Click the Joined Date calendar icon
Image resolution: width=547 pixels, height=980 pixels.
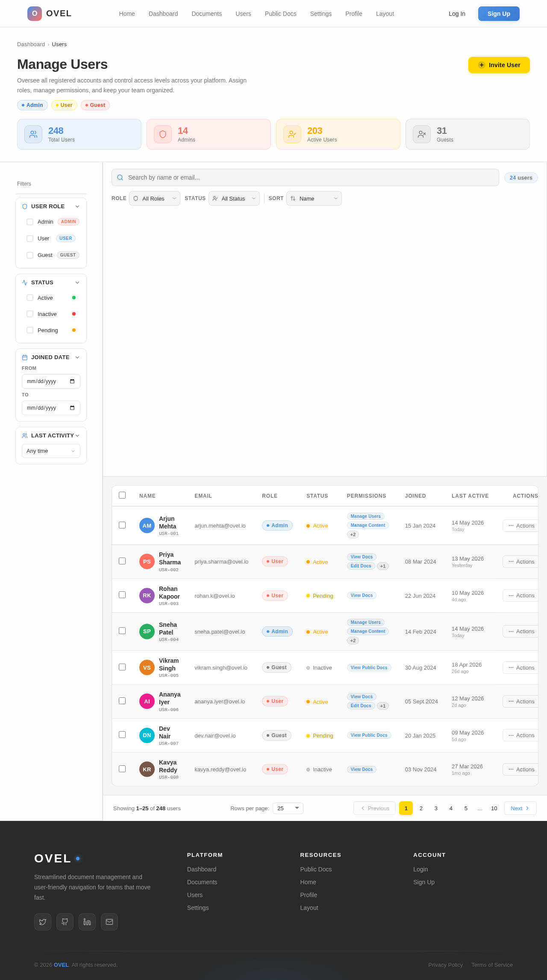coord(25,357)
